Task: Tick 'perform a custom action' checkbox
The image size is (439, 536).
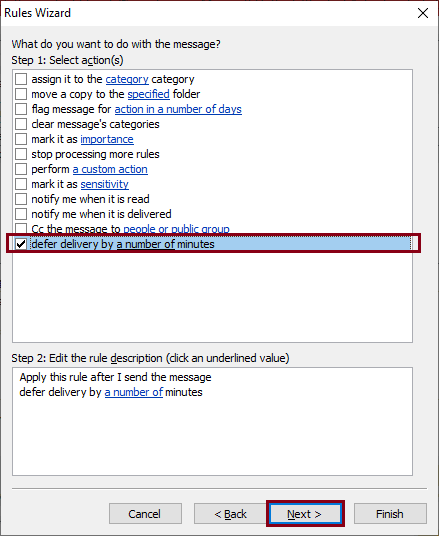Action: [21, 169]
